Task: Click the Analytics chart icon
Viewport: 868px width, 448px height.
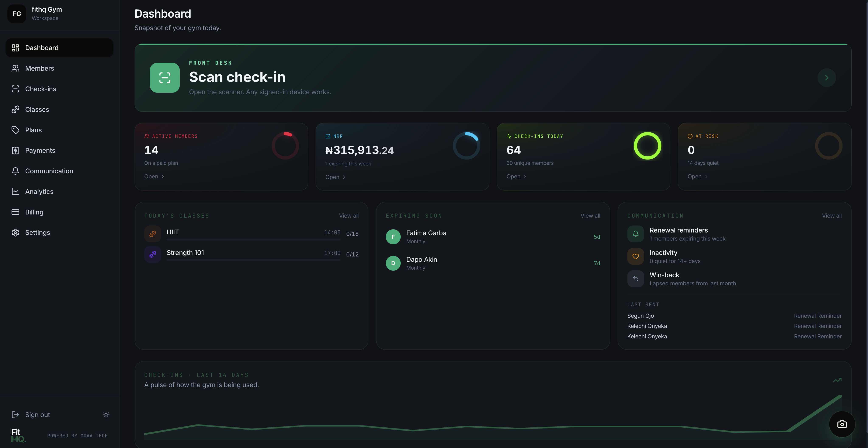Action: click(x=15, y=192)
